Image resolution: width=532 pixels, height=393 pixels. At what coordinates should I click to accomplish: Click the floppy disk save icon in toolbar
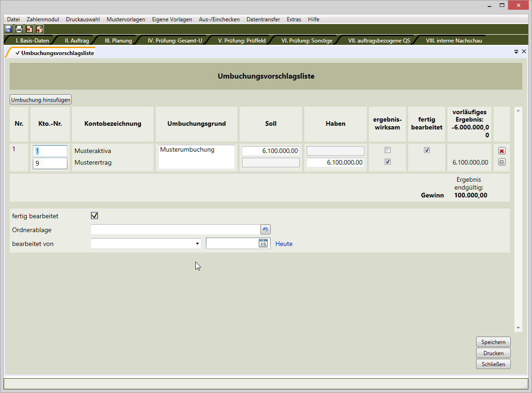(x=8, y=29)
